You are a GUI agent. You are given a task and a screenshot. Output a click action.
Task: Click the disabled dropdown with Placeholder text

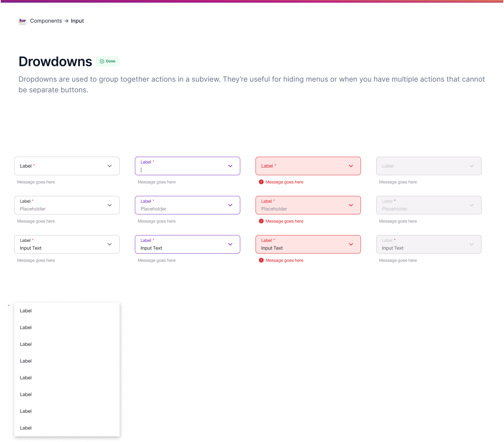(429, 205)
